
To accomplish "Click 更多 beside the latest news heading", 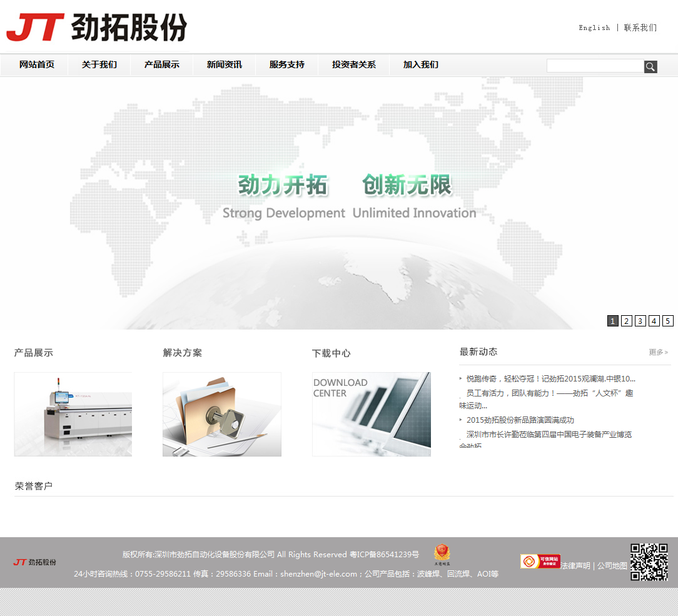I will 658,352.
